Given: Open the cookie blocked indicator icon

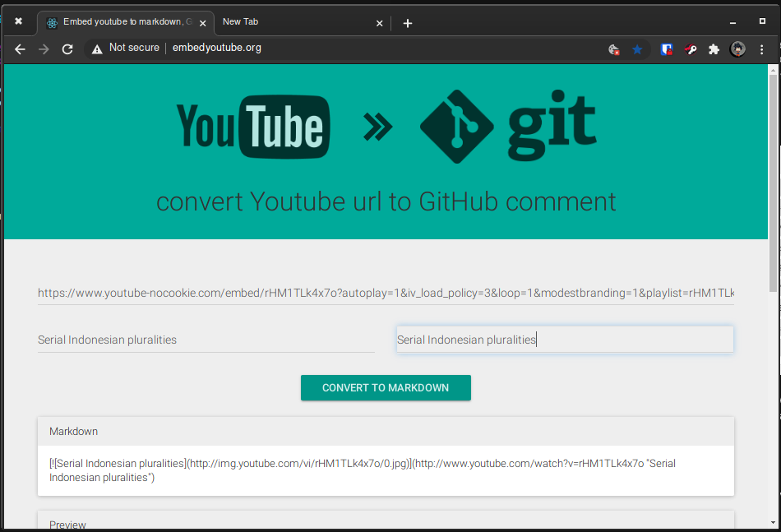Looking at the screenshot, I should tap(613, 49).
